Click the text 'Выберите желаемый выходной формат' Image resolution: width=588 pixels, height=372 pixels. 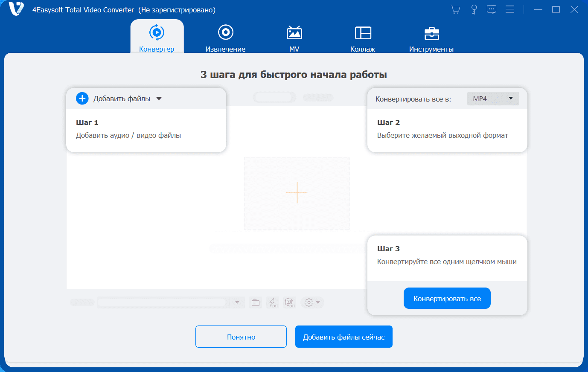[442, 135]
